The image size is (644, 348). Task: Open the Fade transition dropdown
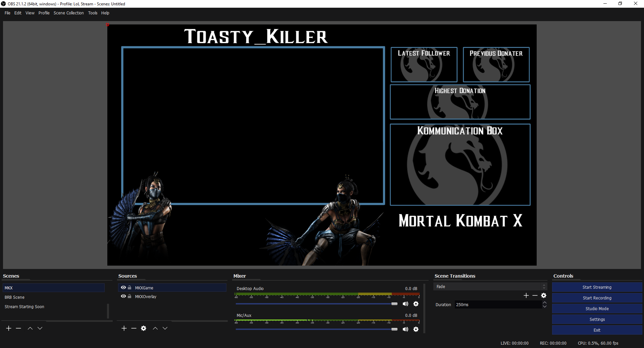(490, 287)
